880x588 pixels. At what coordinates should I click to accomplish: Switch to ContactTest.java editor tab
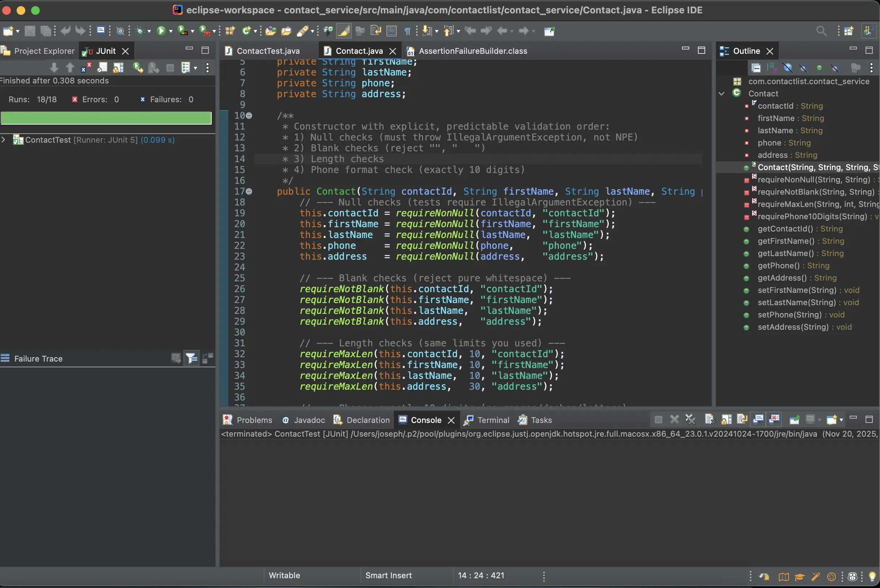[x=267, y=51]
